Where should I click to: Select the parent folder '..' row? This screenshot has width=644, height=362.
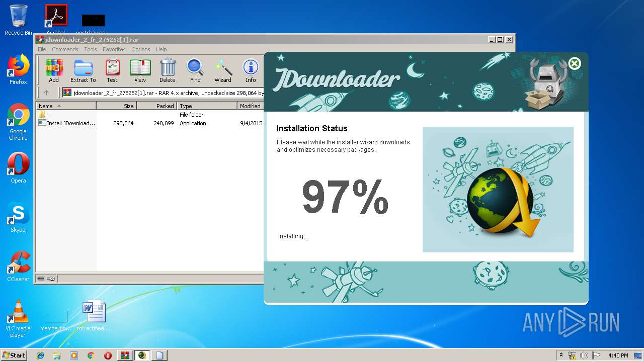[150, 115]
